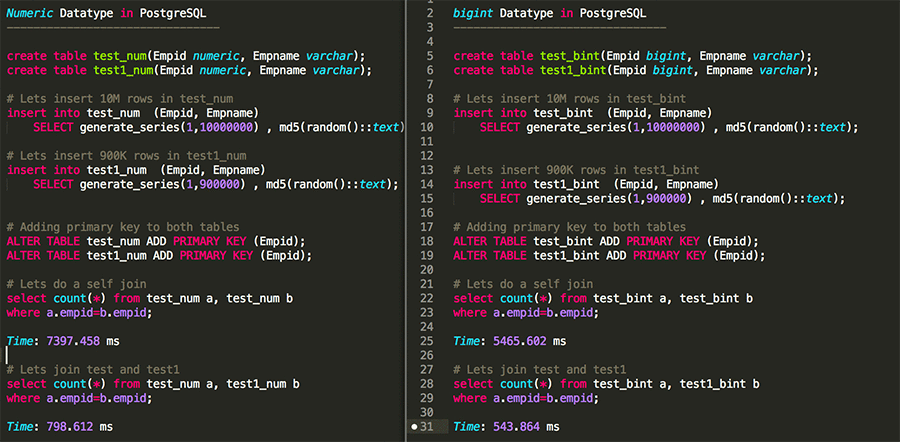Click the 'ALTER TABLE test1_bint ADD PRIMARY KEY' line
The width and height of the screenshot is (900, 442).
coord(609,255)
